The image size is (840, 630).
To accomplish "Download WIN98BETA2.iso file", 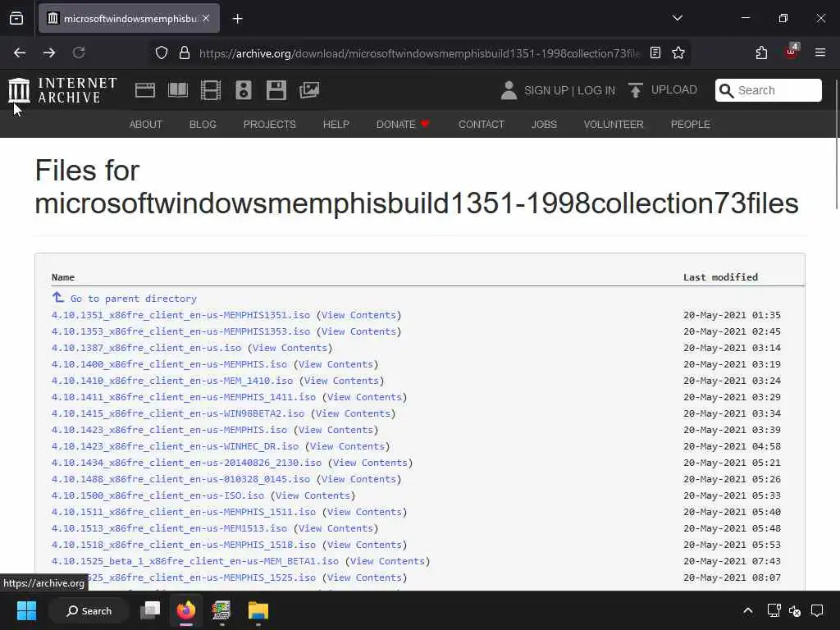I will click(x=178, y=413).
